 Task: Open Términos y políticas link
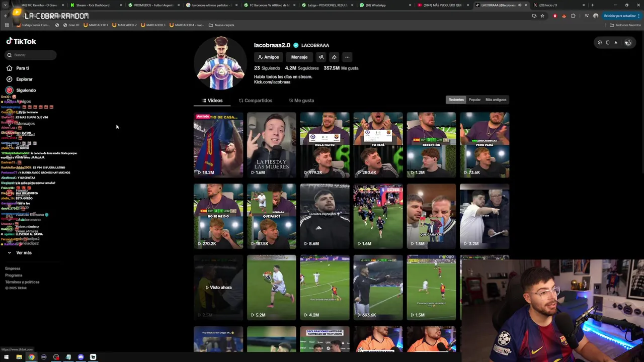tap(22, 282)
